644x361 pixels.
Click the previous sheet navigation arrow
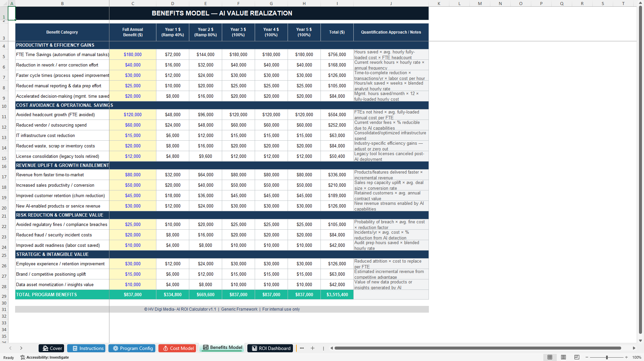click(10, 348)
